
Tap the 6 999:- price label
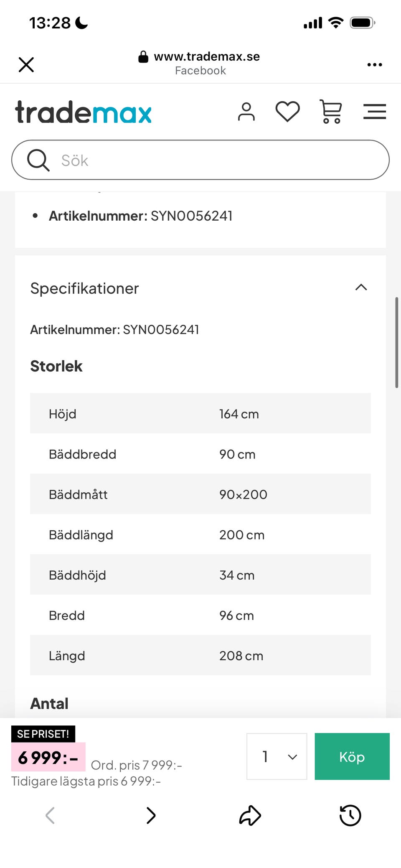(48, 757)
